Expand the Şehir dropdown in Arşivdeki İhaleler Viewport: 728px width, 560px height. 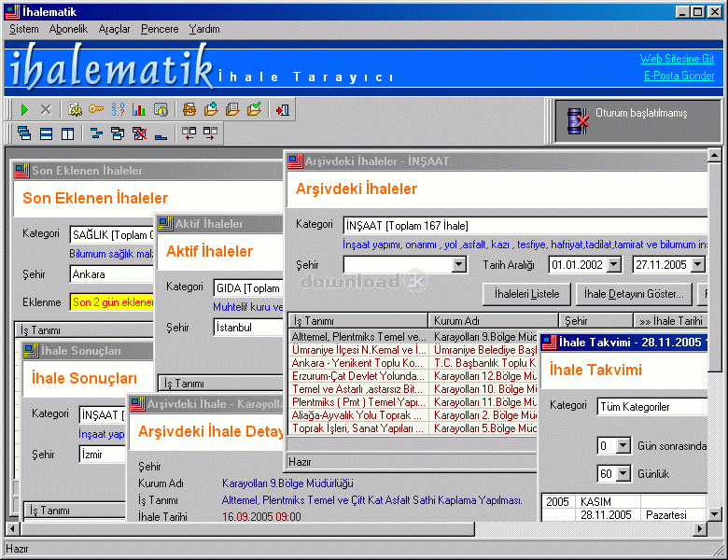(458, 265)
